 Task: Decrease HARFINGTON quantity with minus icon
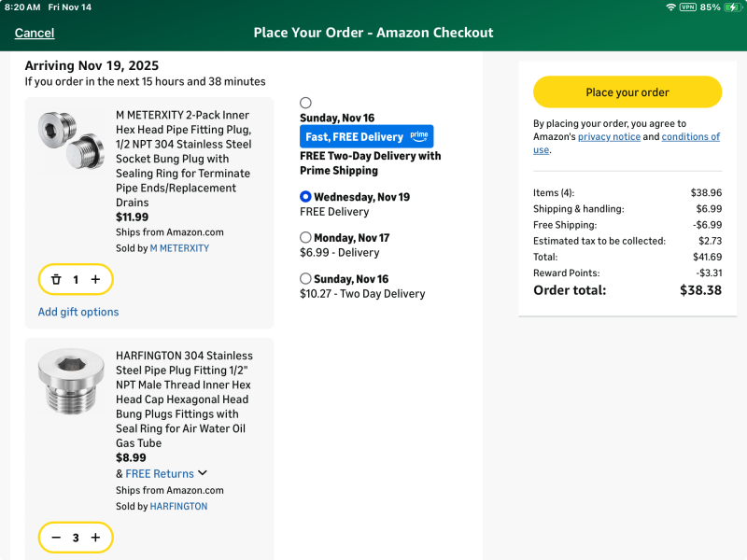point(56,538)
